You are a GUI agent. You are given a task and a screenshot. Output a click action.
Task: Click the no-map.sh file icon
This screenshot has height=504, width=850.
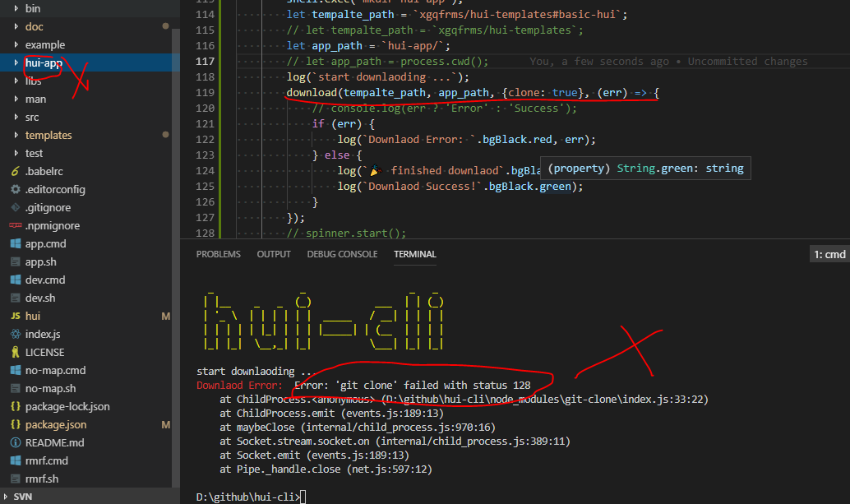[x=15, y=389]
